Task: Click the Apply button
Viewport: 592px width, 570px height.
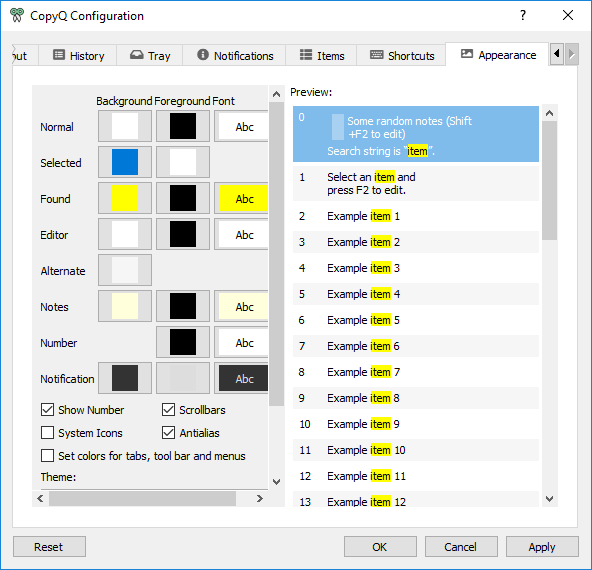Action: pyautogui.click(x=542, y=547)
